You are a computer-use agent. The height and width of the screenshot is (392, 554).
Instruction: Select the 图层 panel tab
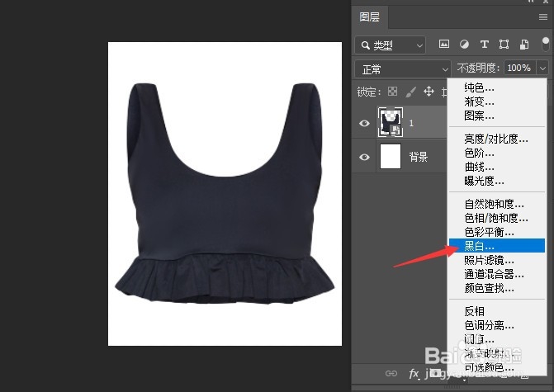[370, 17]
